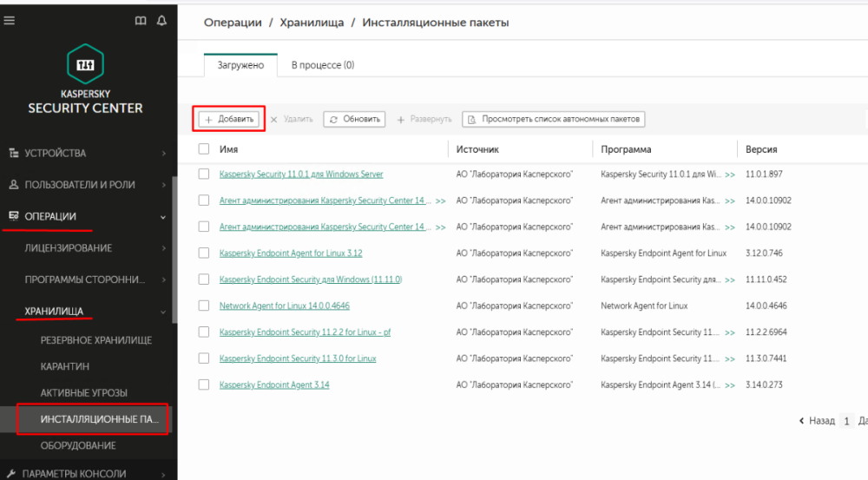
Task: Open Карантин in the sidebar
Action: (65, 366)
